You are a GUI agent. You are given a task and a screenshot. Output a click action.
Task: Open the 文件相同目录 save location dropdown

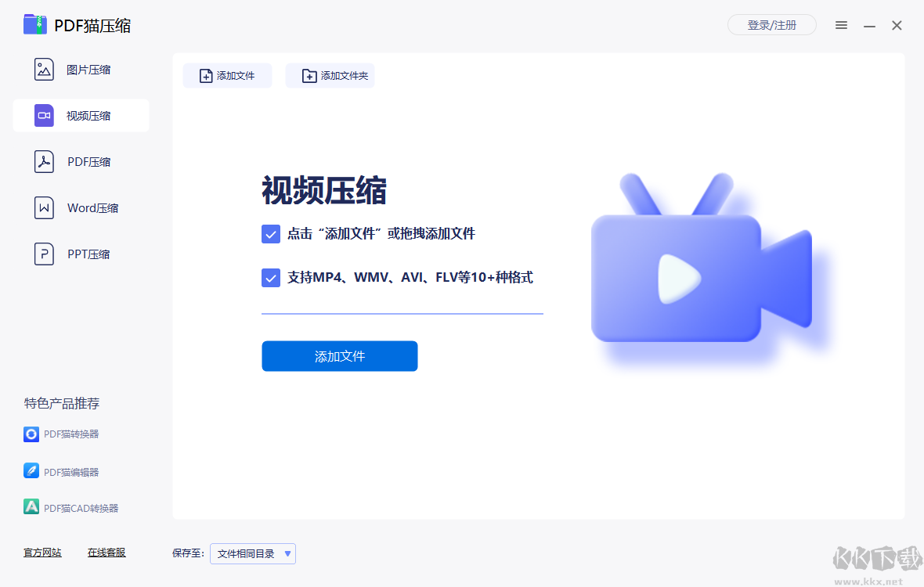point(253,553)
